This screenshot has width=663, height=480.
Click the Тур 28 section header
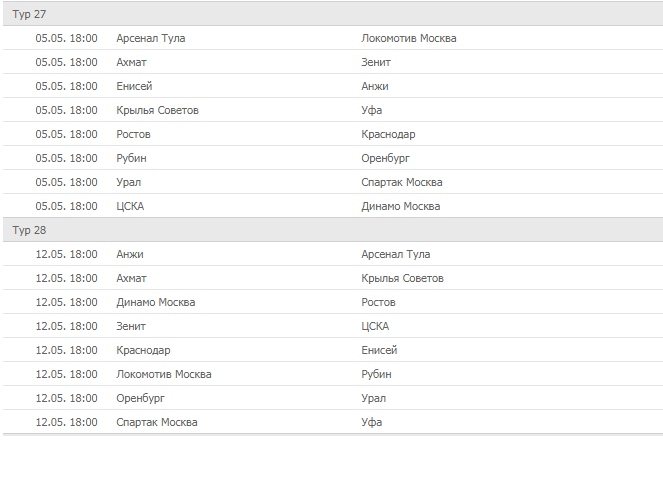click(29, 230)
